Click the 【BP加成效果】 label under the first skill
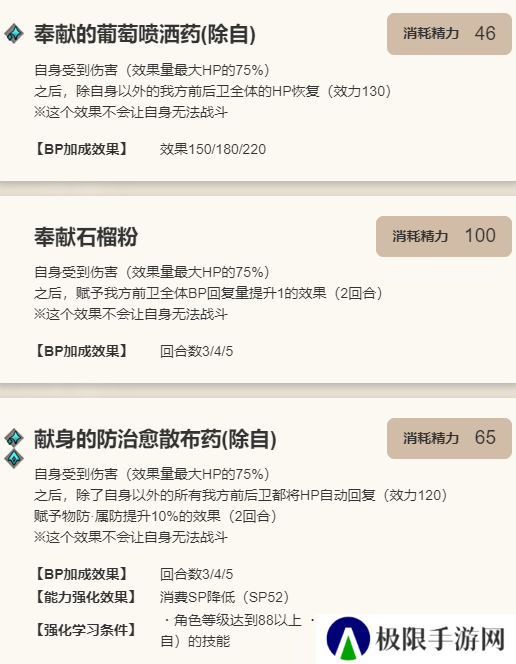516x664 pixels. (x=81, y=149)
